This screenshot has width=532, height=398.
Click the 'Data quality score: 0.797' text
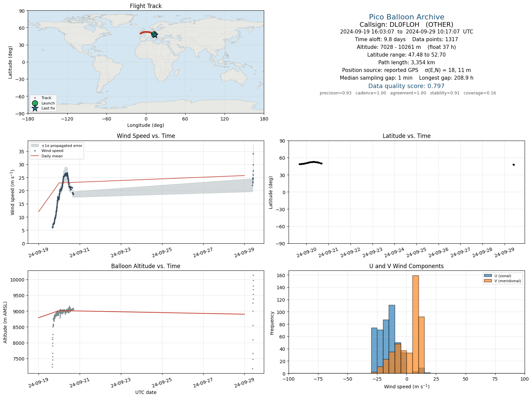(406, 86)
